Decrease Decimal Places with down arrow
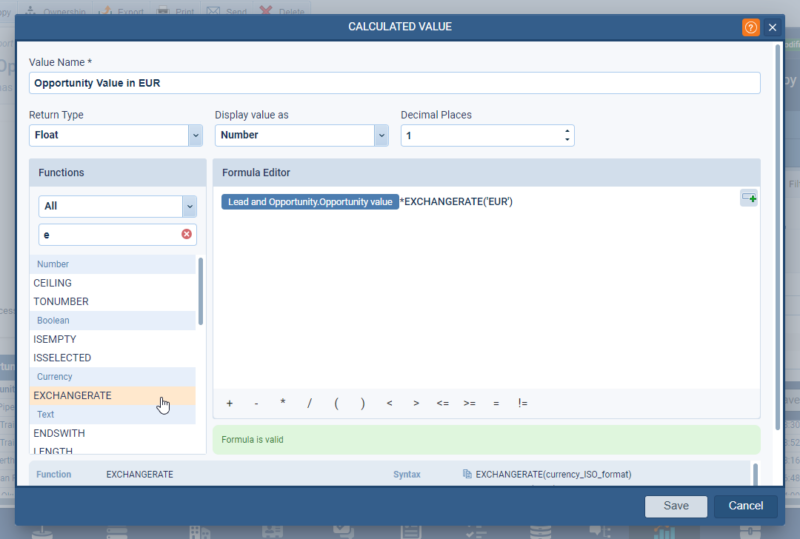 pos(567,139)
